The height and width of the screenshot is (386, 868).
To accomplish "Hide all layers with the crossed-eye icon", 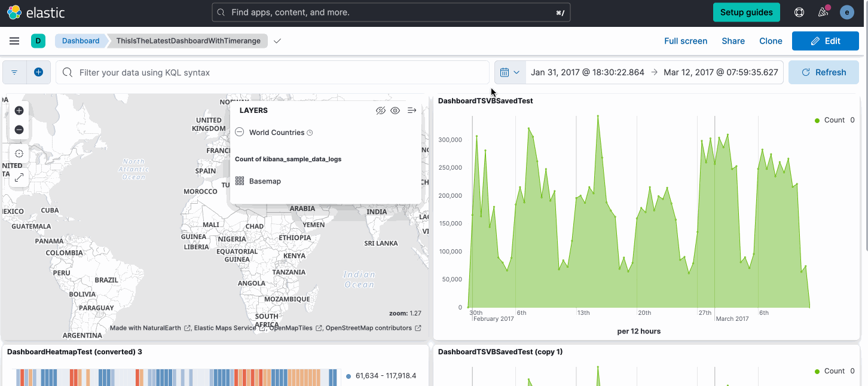I will point(381,110).
